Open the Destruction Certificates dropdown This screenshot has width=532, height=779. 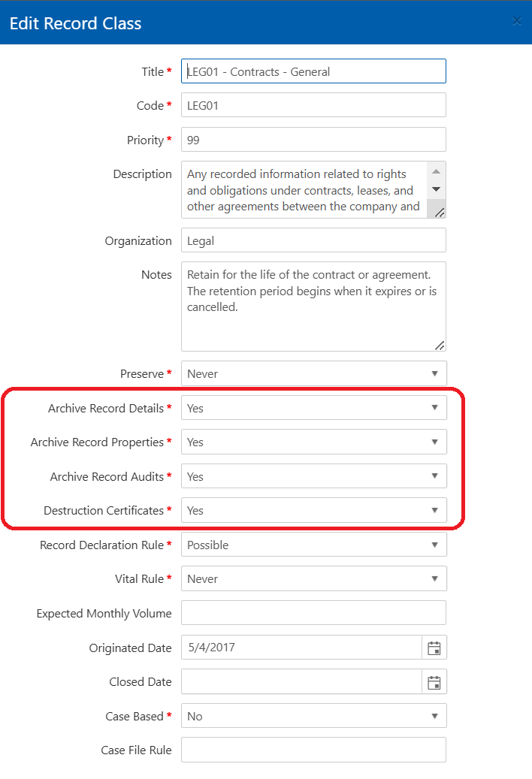(313, 510)
